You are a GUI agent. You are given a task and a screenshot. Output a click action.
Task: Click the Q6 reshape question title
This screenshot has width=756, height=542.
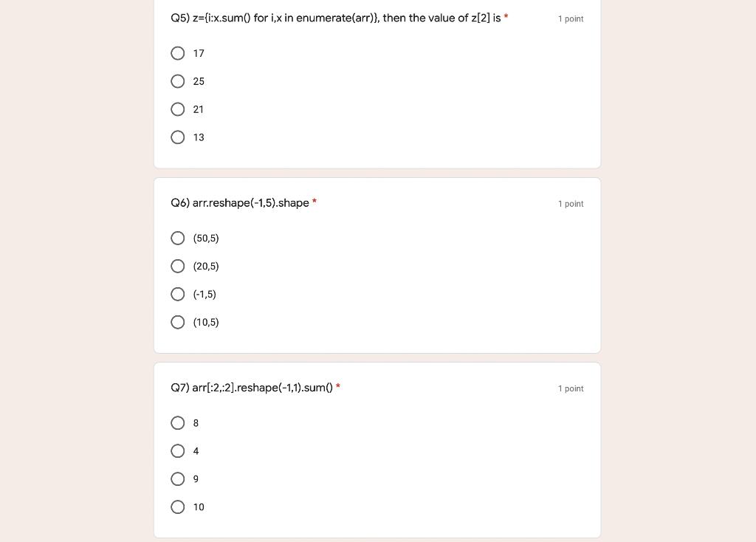tap(239, 203)
